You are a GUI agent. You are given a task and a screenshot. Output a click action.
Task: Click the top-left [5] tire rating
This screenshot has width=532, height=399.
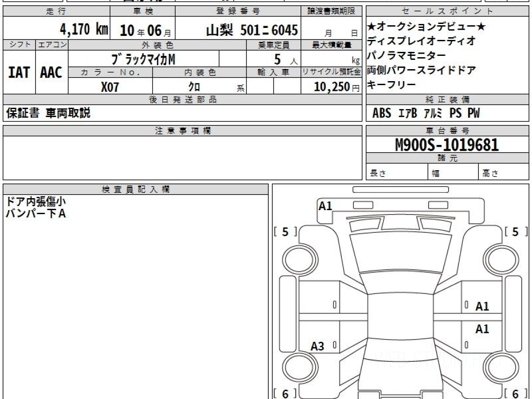[x=285, y=232]
